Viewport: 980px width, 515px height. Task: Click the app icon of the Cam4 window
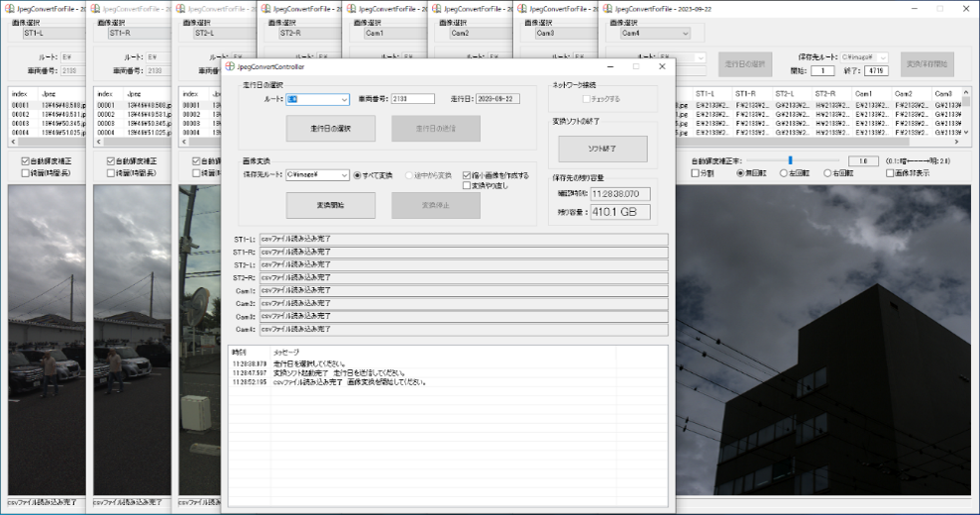pyautogui.click(x=607, y=9)
